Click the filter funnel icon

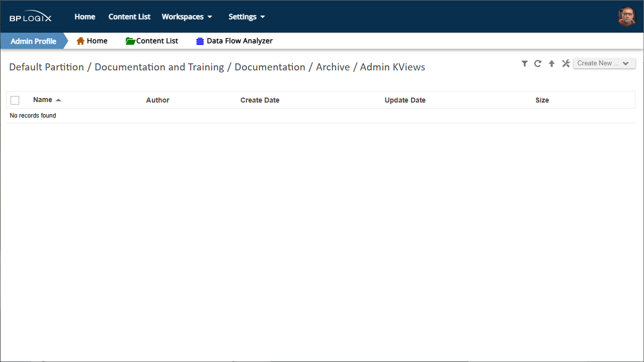(x=525, y=63)
